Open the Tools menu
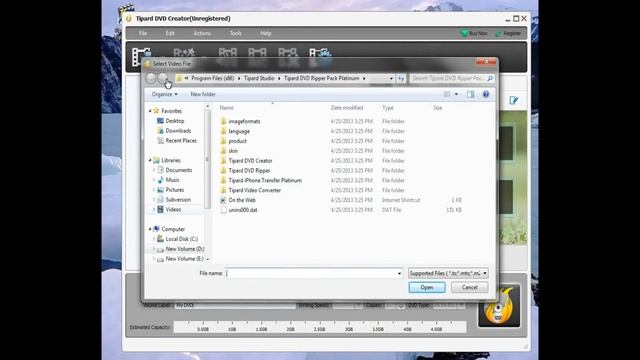Screen dimensions: 640x360 click(x=236, y=33)
